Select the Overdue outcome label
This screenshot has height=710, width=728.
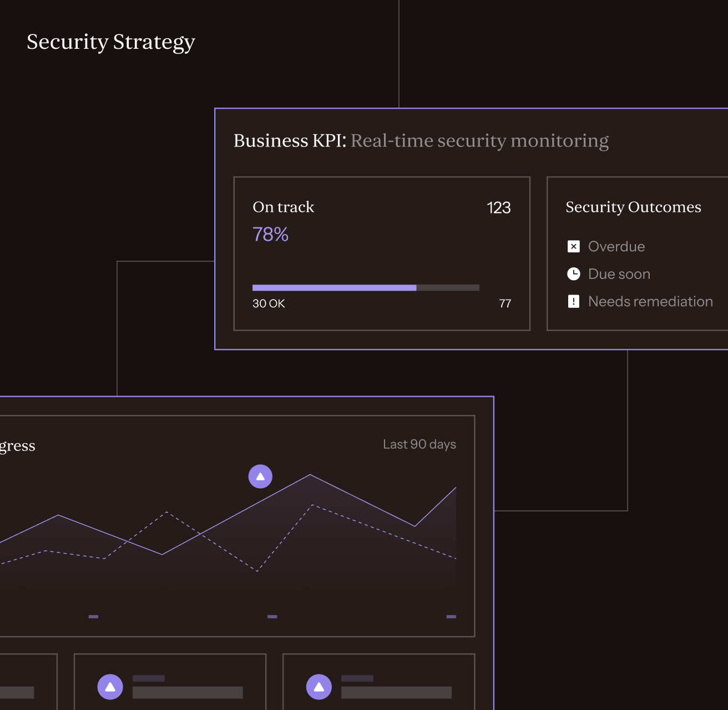click(x=616, y=246)
